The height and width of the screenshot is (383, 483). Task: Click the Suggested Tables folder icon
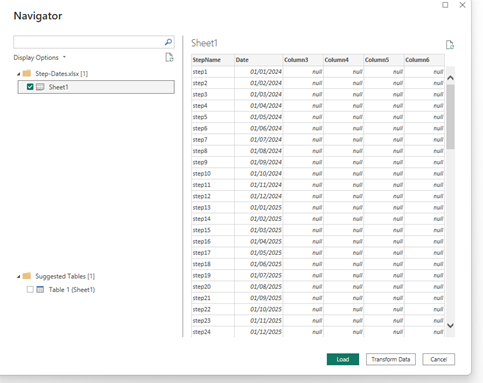click(x=27, y=276)
